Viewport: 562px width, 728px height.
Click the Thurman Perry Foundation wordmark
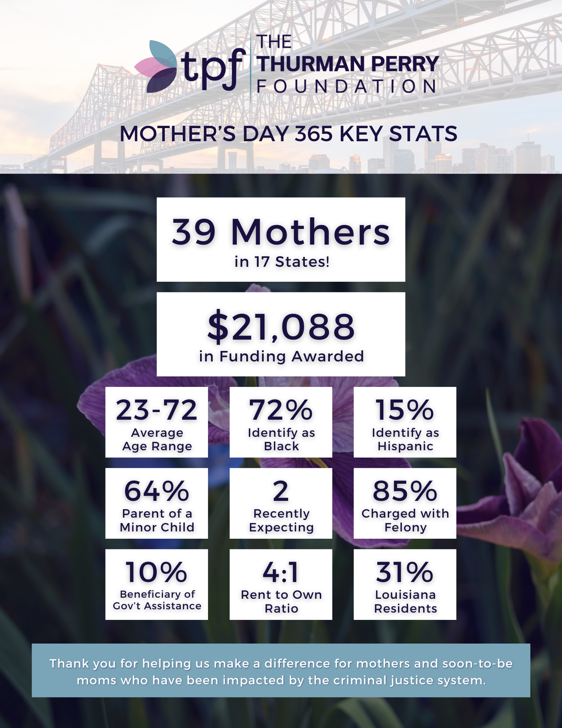(x=347, y=64)
